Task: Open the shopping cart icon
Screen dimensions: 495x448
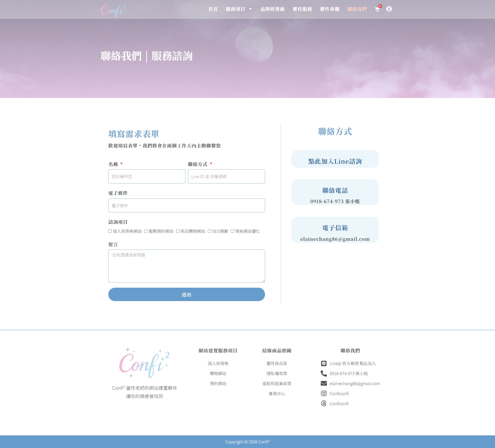Action: (377, 10)
